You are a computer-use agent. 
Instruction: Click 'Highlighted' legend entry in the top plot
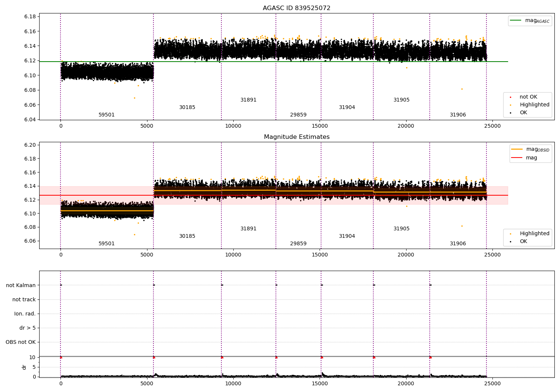tap(535, 105)
